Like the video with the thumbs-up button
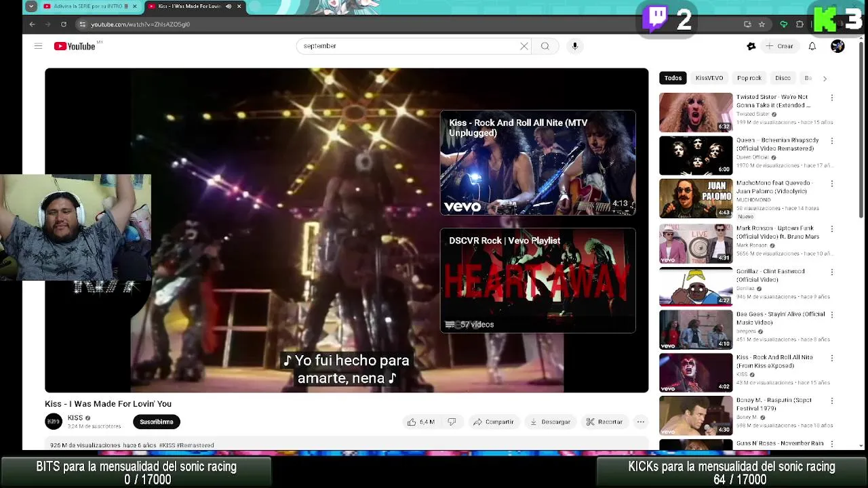Viewport: 868px width, 488px height. pos(421,422)
